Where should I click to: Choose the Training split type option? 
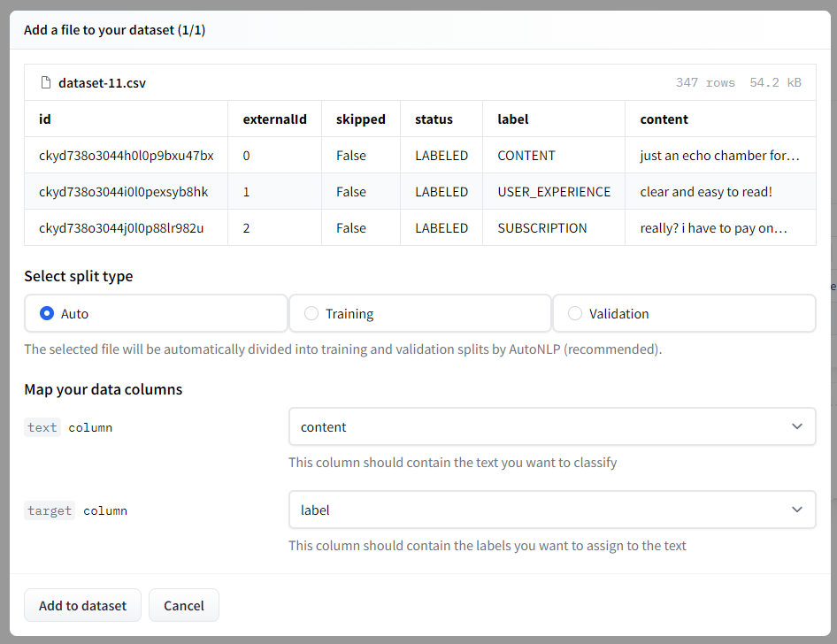tap(311, 313)
